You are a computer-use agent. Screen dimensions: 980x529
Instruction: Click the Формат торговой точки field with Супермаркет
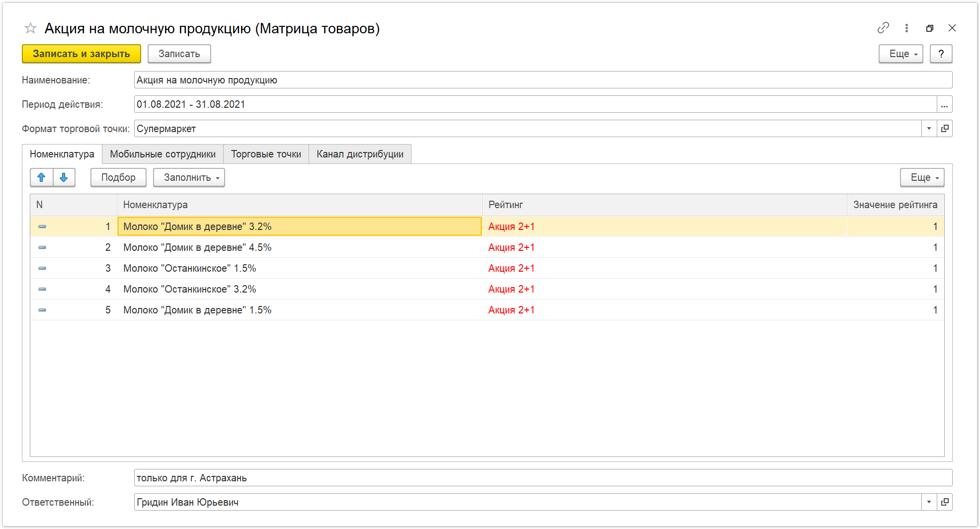pyautogui.click(x=528, y=129)
